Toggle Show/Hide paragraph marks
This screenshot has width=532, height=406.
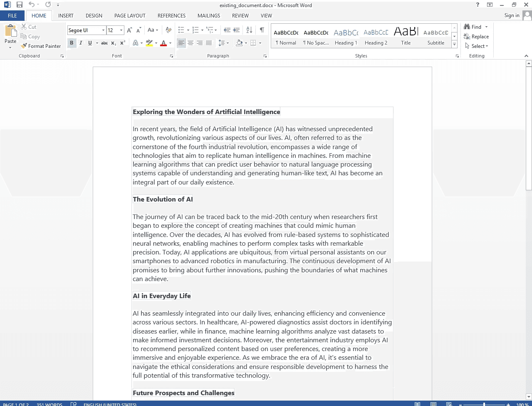(262, 30)
